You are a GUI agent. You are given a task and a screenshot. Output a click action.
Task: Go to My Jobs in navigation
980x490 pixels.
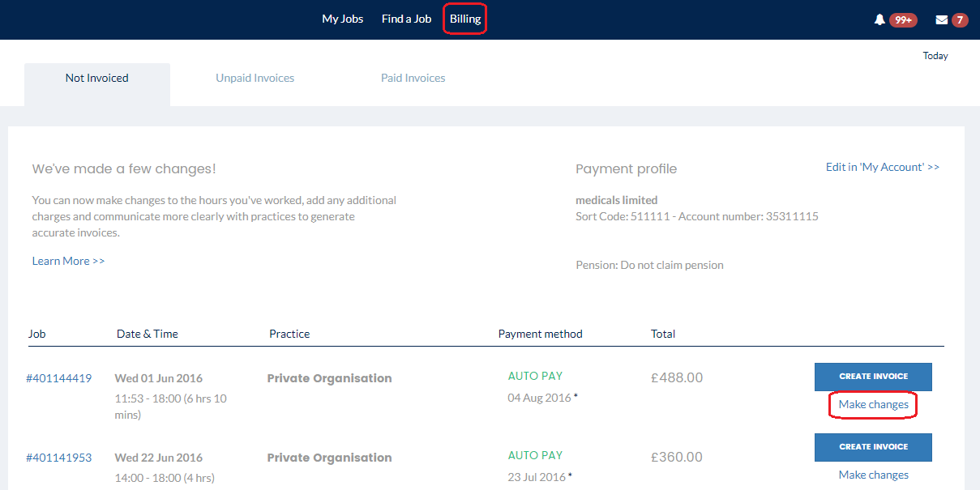point(343,19)
